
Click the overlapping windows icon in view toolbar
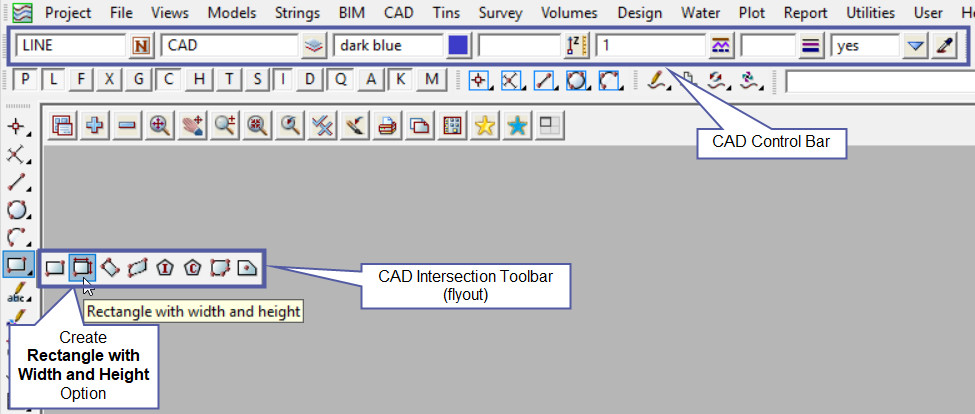coord(420,126)
